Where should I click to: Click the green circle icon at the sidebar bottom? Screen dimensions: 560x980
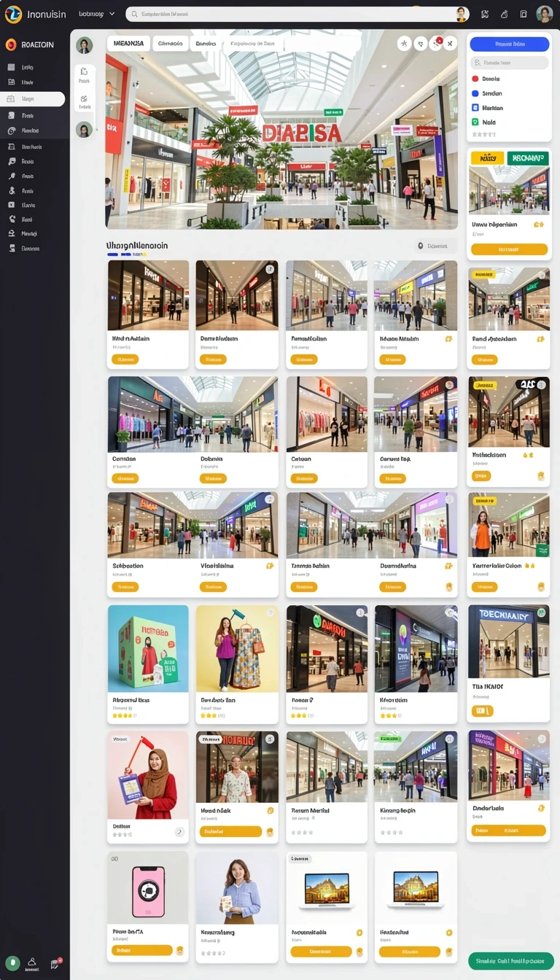(x=13, y=962)
